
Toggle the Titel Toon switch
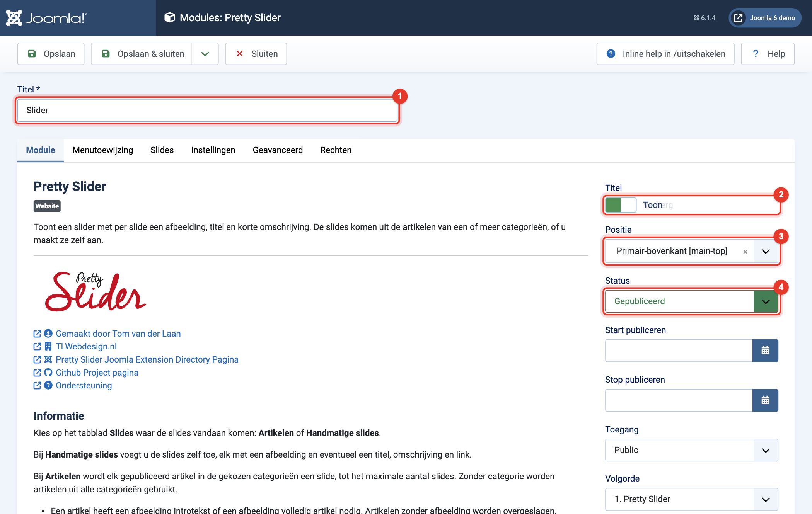pyautogui.click(x=621, y=205)
